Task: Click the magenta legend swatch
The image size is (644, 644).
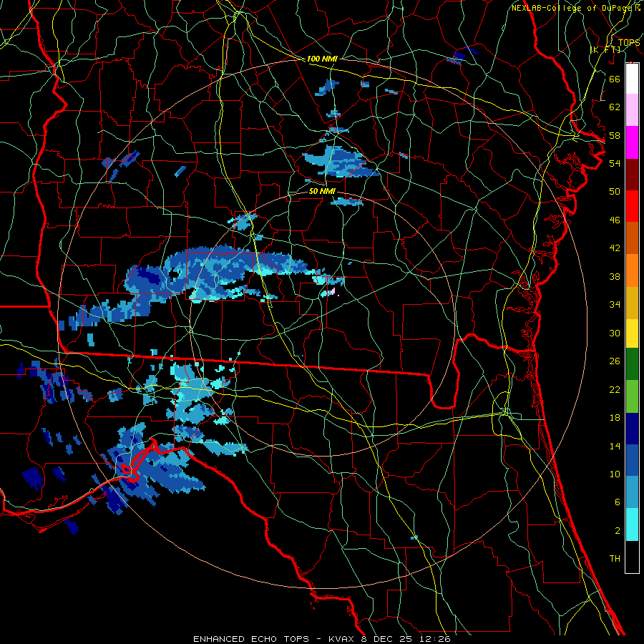Action: tap(632, 142)
